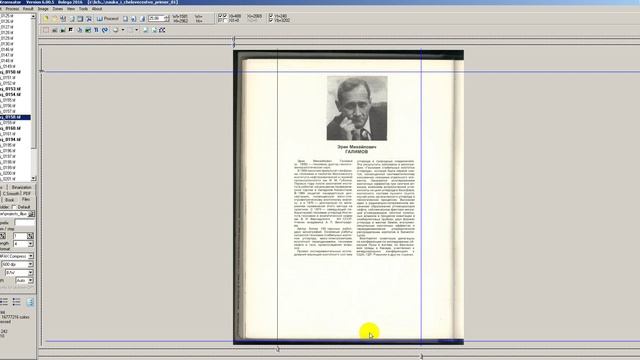Open the Tools menu
The width and height of the screenshot is (640, 360).
pos(83,9)
